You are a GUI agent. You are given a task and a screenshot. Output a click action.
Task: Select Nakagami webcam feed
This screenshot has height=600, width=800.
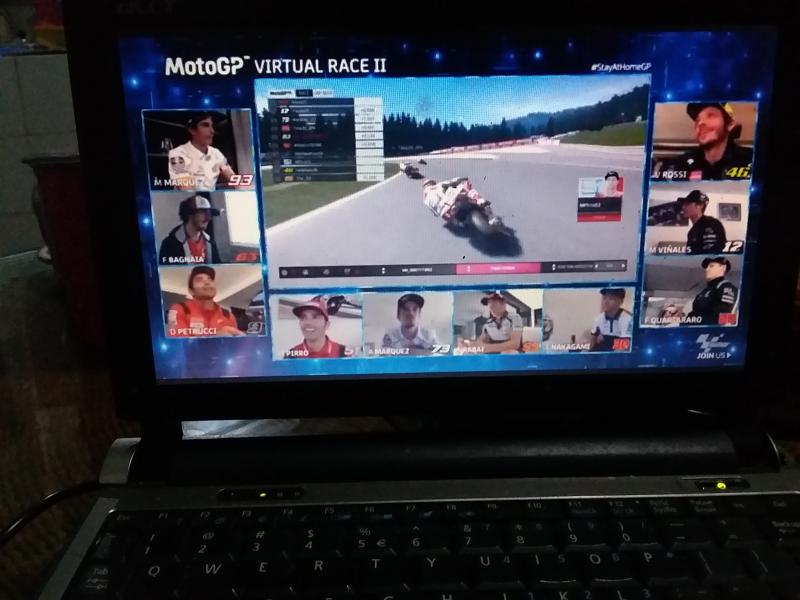tap(588, 320)
